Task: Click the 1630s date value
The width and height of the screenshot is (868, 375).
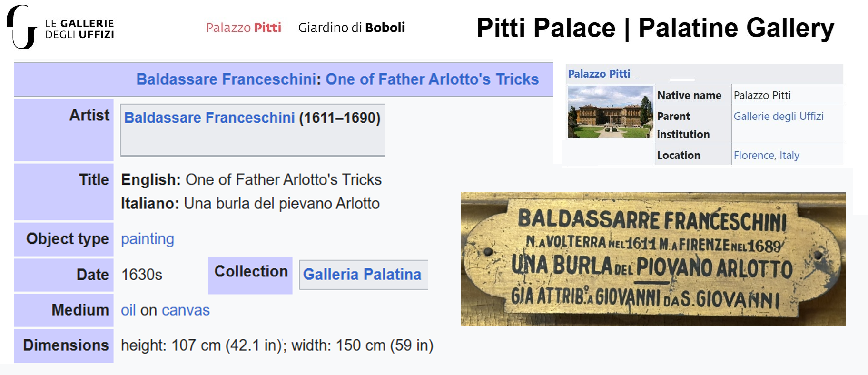Action: 142,275
